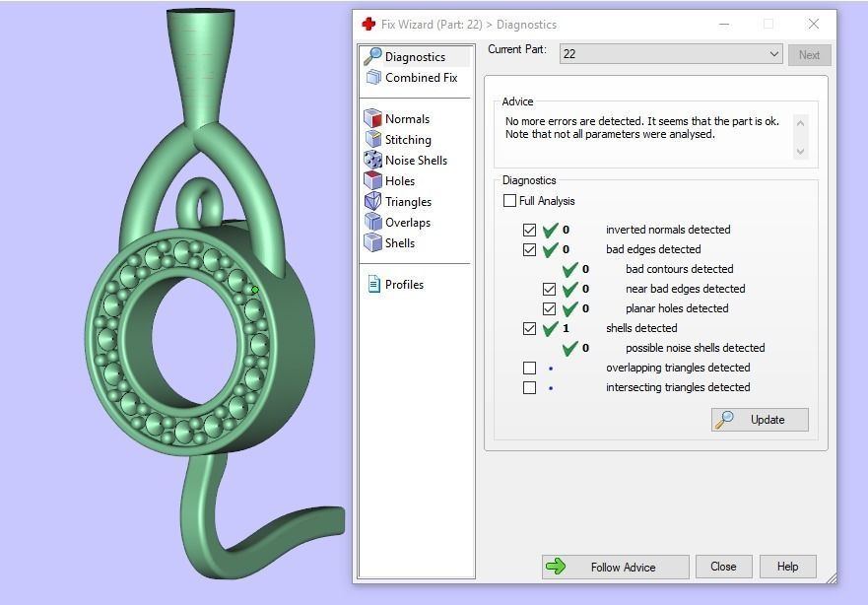
Task: Click the Triangles icon
Action: 372,201
